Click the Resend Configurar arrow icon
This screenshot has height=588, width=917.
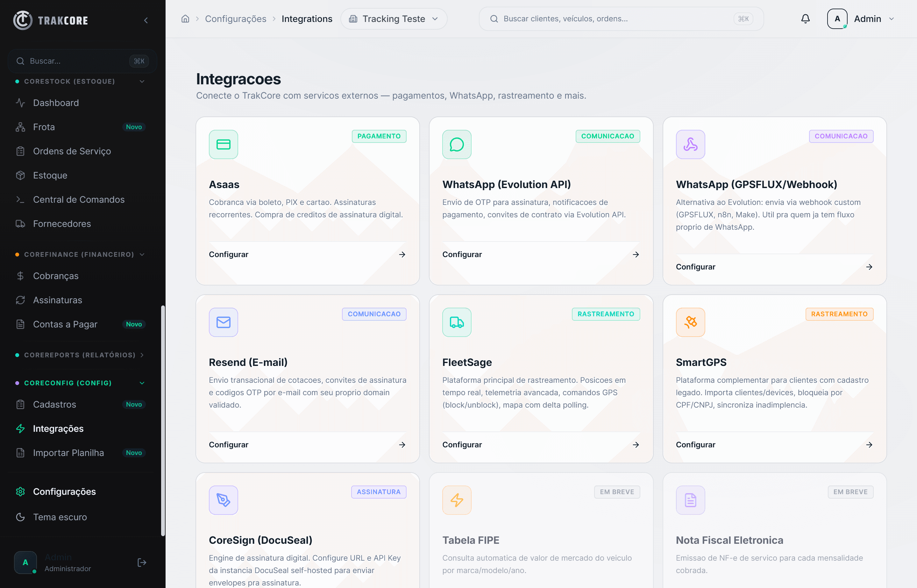[x=402, y=445]
